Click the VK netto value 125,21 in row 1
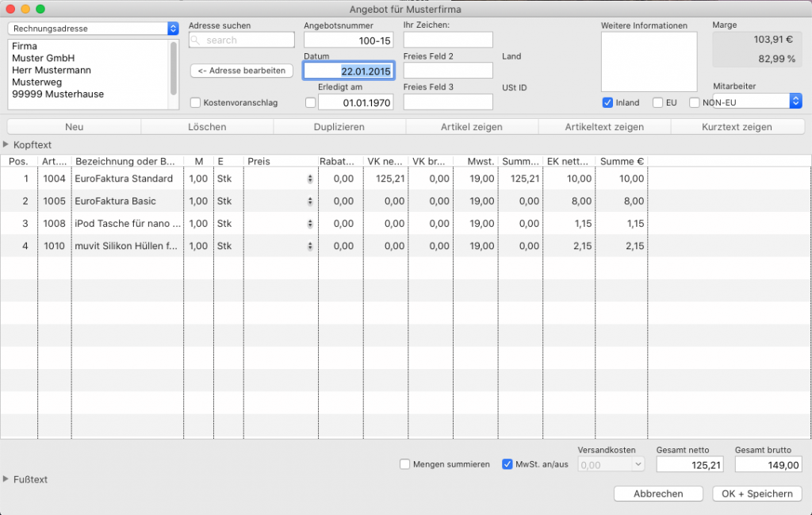The image size is (812, 515). (390, 179)
